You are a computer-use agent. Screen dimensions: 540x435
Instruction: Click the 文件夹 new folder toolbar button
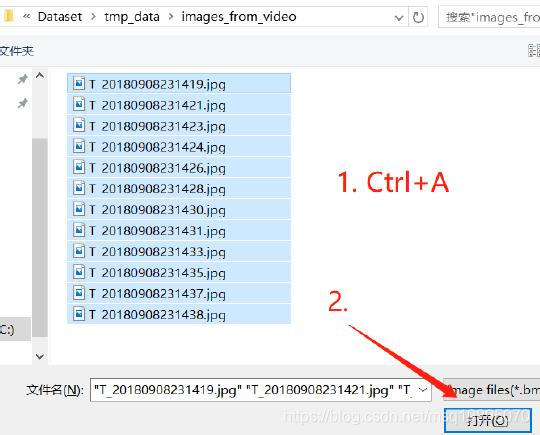coord(17,51)
